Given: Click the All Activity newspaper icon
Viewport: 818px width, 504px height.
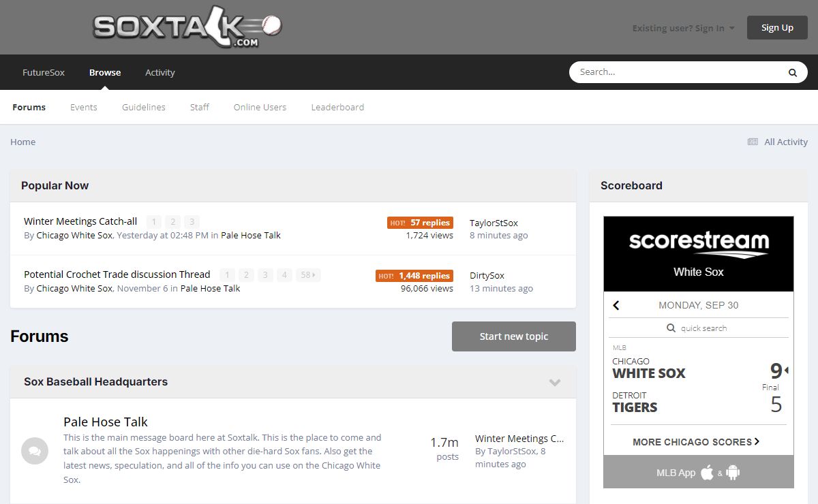Looking at the screenshot, I should click(753, 142).
